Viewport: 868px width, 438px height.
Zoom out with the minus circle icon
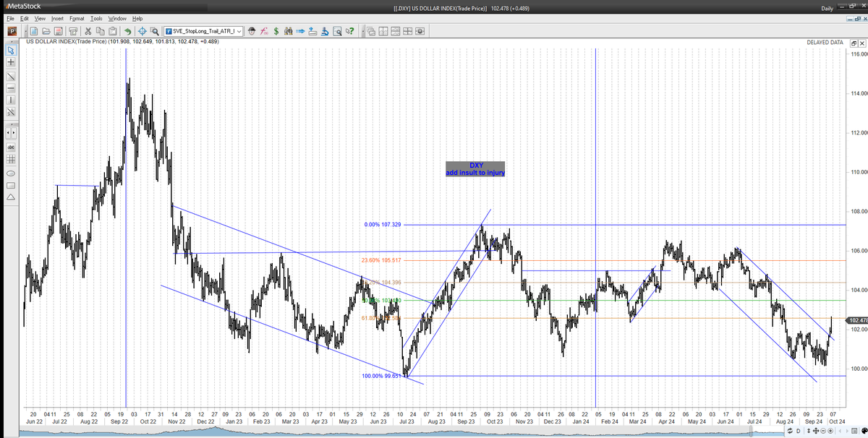pos(823,431)
